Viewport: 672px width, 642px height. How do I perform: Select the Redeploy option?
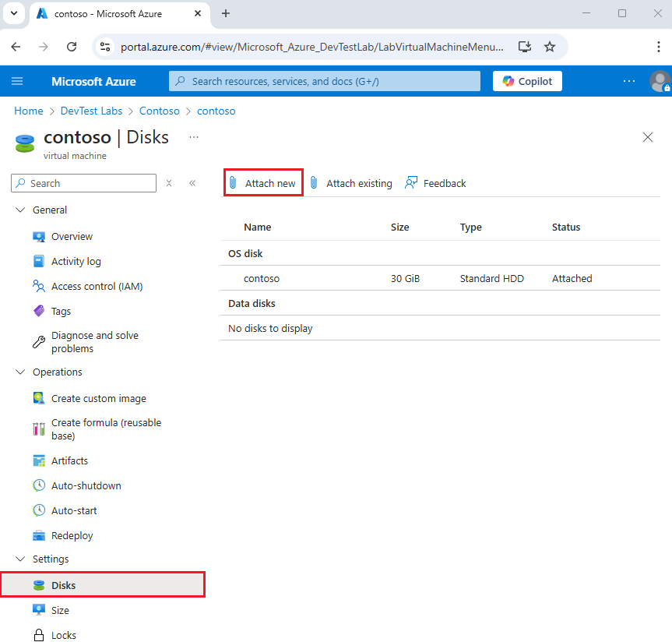pos(70,535)
